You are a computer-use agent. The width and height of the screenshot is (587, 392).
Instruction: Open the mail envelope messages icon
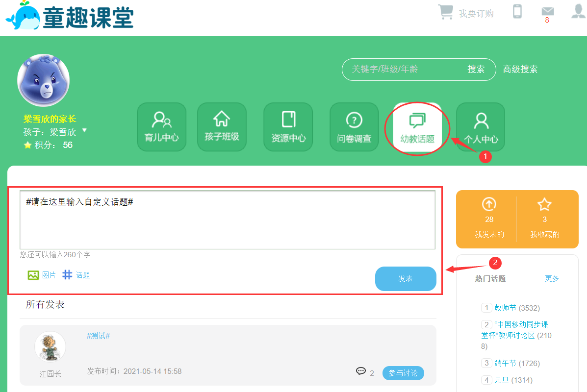point(547,11)
